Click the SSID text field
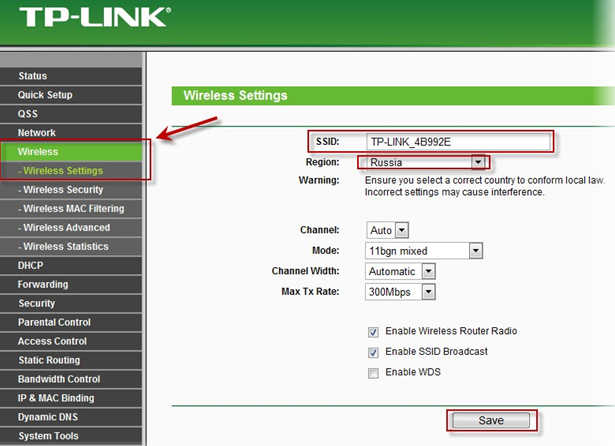The height and width of the screenshot is (446, 615). coord(458,142)
